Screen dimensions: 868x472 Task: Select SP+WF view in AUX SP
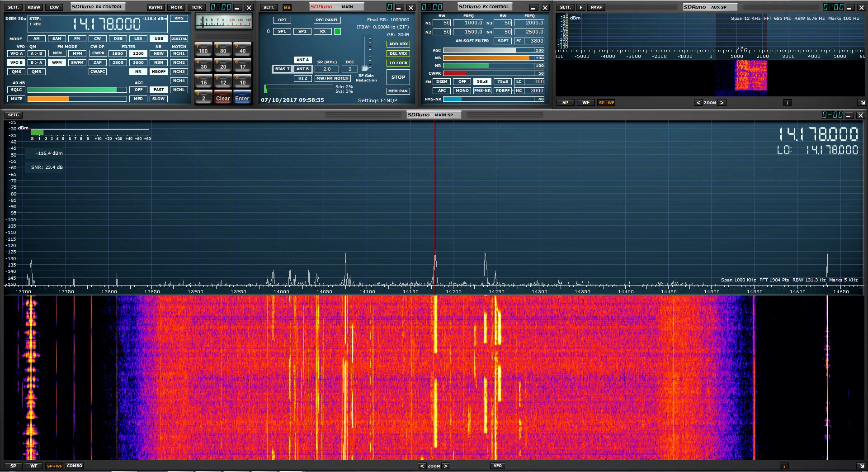(x=606, y=103)
